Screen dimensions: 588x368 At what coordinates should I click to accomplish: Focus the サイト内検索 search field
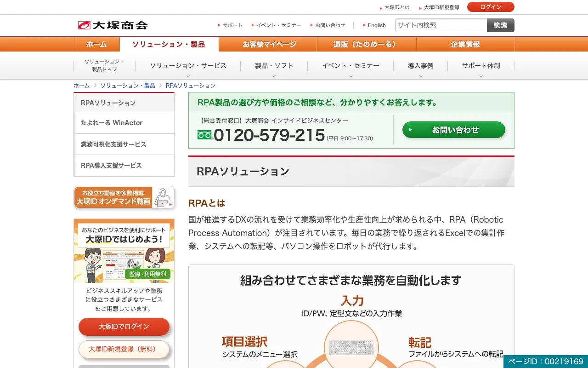(x=441, y=25)
